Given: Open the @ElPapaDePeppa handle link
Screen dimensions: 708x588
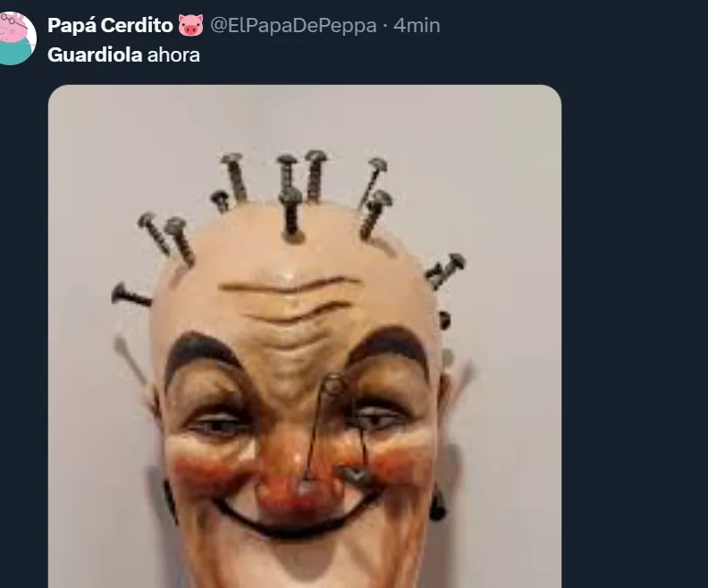Looking at the screenshot, I should 293,26.
